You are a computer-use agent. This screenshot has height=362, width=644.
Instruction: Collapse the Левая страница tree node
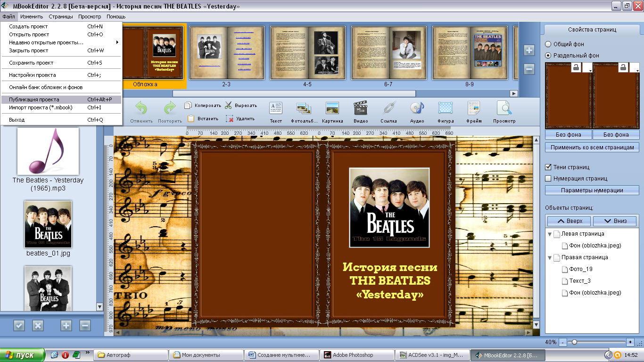tap(549, 234)
